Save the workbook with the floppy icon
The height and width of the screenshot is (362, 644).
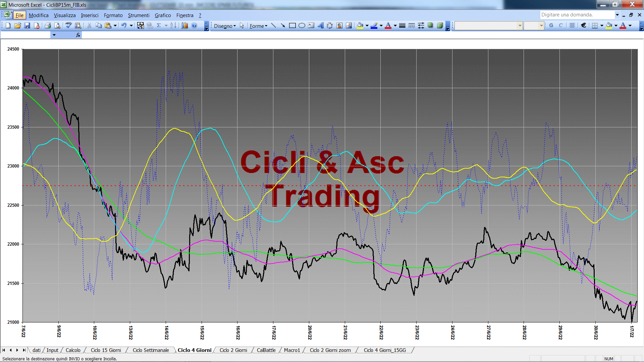(27, 25)
